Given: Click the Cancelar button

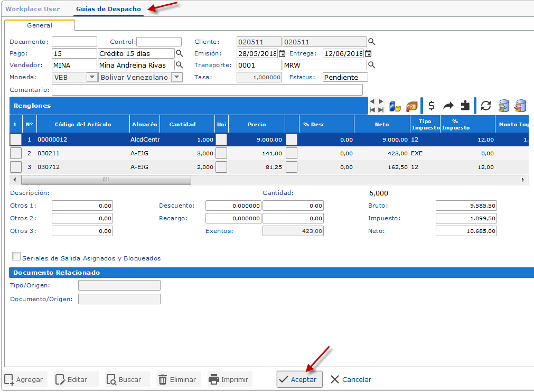Looking at the screenshot, I should (x=351, y=379).
